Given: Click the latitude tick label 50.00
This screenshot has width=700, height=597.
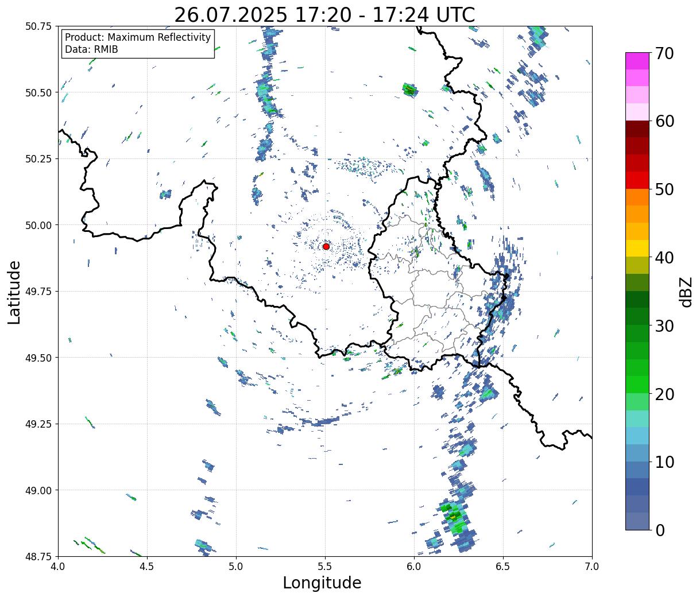Looking at the screenshot, I should (x=38, y=225).
